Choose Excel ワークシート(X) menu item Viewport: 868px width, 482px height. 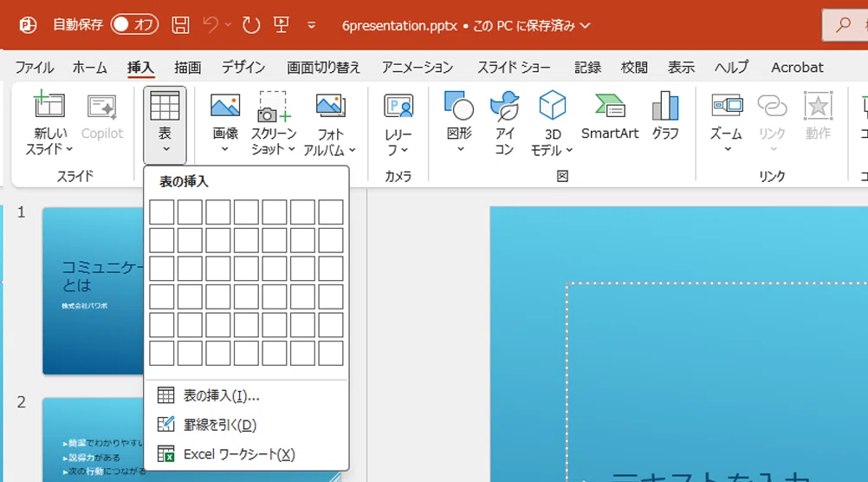(246, 454)
